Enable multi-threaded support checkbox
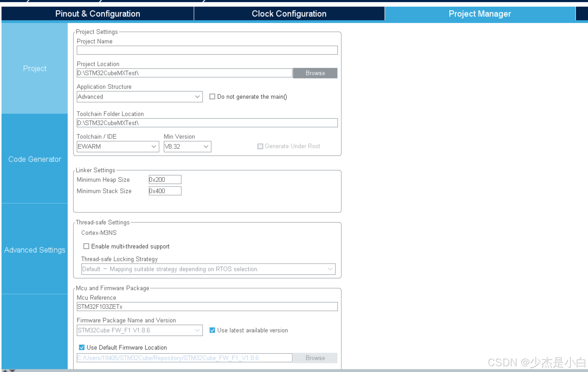This screenshot has height=372, width=588. (x=86, y=246)
